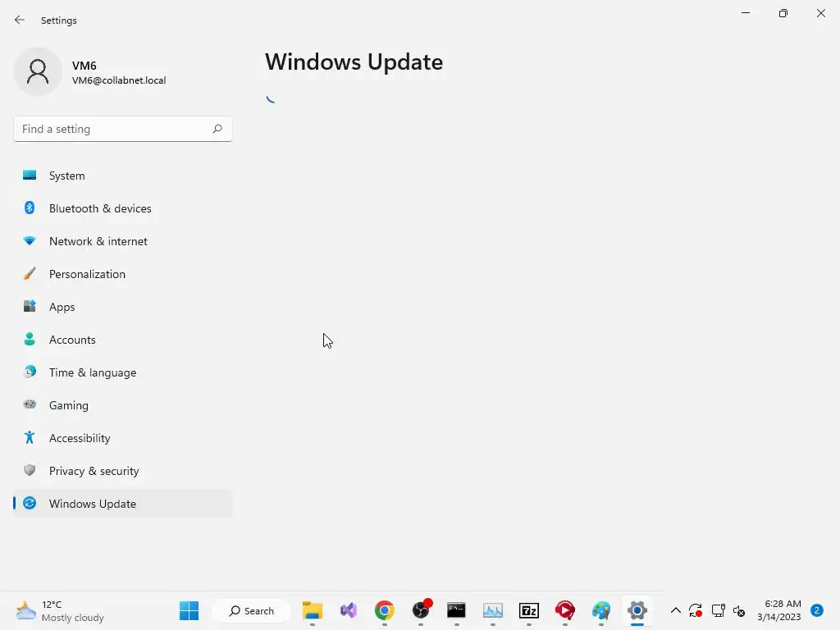This screenshot has height=630, width=840.
Task: Click the Windows Update page heading
Action: [354, 62]
